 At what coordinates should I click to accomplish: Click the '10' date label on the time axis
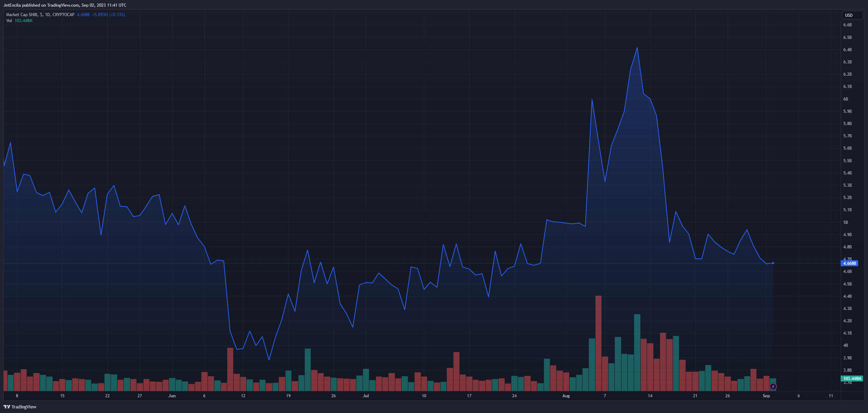[424, 396]
